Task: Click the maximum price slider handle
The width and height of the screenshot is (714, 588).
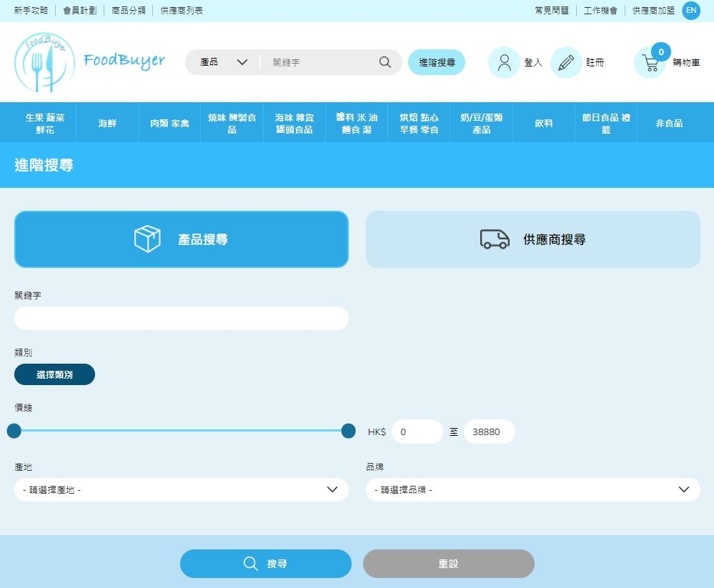Action: [x=348, y=431]
